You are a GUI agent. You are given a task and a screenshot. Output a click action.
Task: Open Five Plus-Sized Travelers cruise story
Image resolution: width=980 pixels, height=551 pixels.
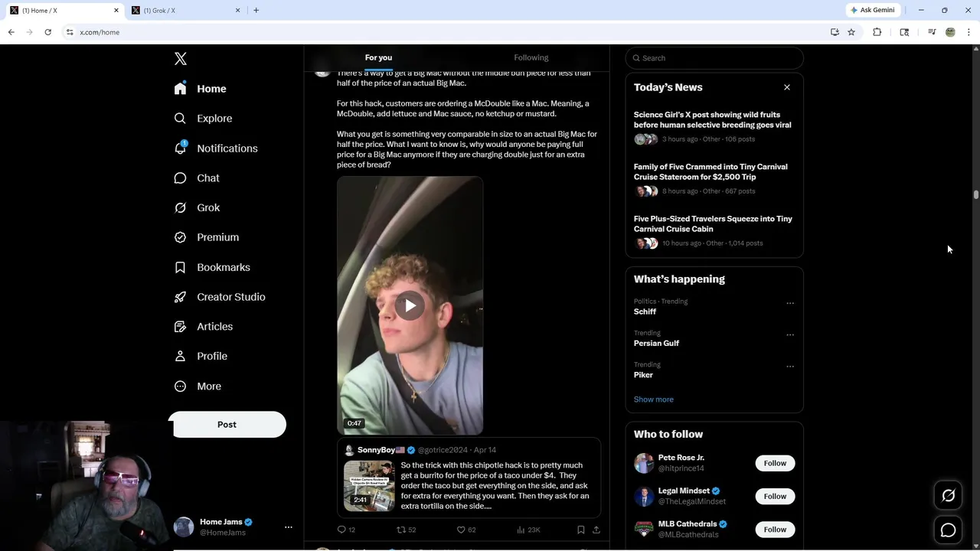pyautogui.click(x=713, y=223)
